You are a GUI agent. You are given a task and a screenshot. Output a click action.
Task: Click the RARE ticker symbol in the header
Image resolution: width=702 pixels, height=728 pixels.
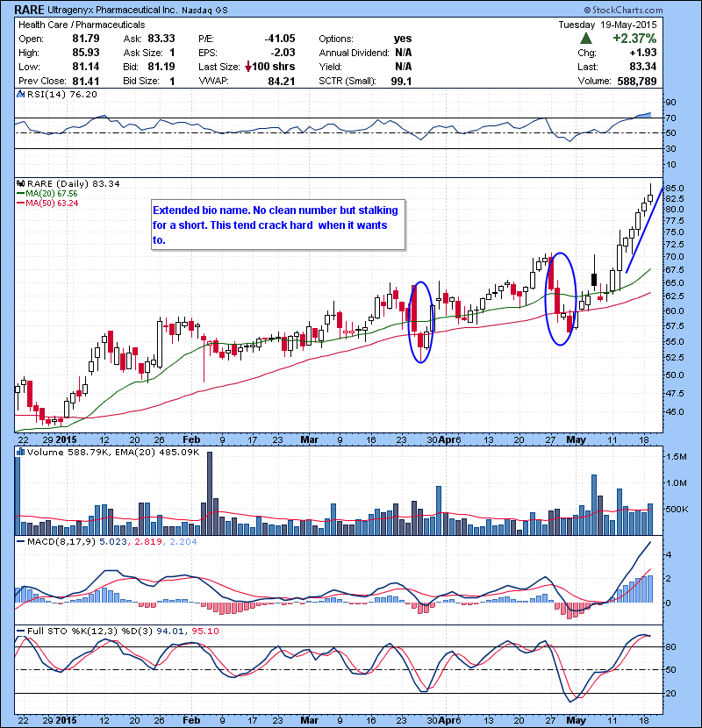(29, 10)
